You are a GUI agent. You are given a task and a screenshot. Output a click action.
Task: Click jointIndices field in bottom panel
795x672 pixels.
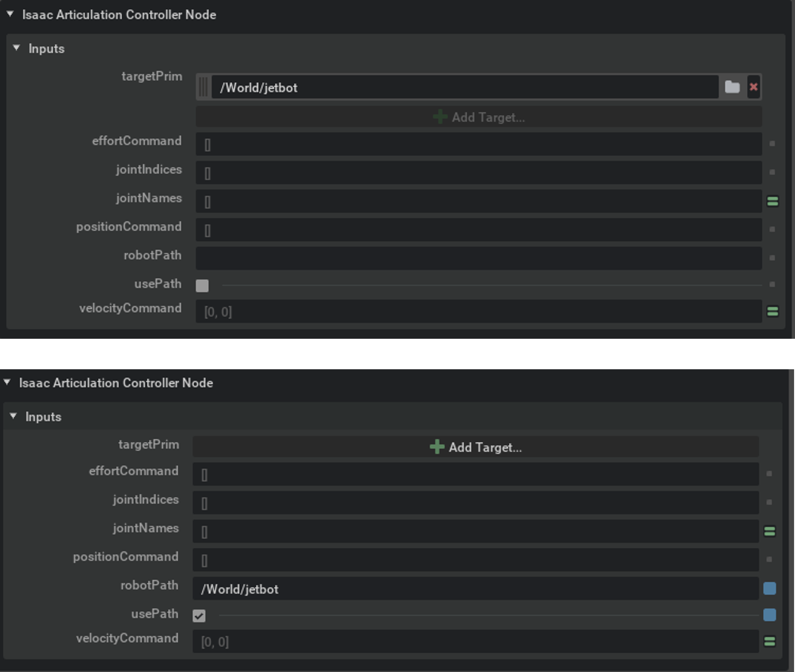[475, 503]
